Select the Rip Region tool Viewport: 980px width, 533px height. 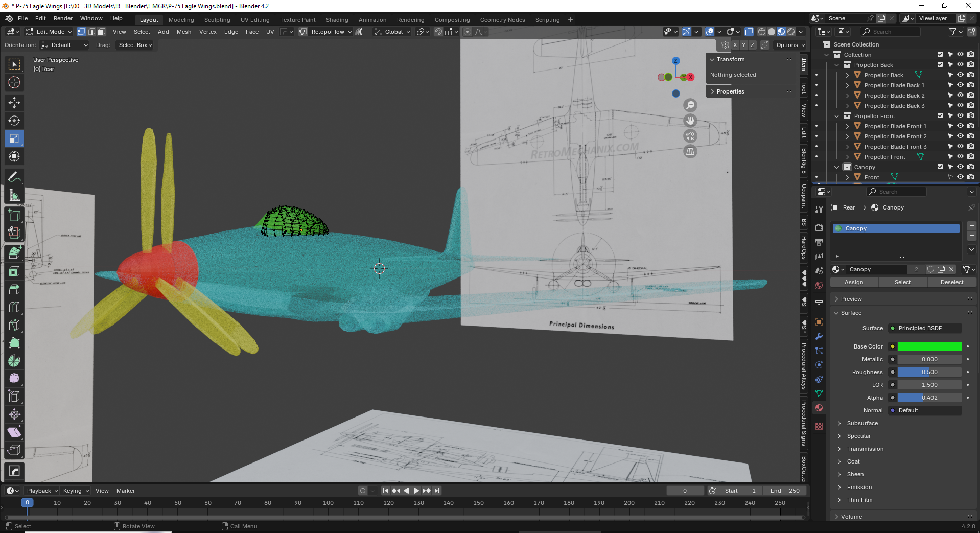(x=14, y=450)
